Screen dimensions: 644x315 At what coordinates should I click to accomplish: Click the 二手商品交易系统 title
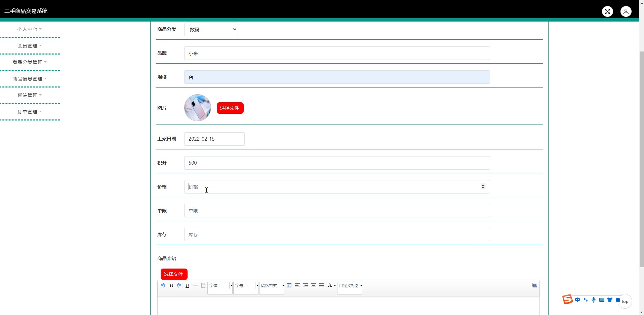26,11
